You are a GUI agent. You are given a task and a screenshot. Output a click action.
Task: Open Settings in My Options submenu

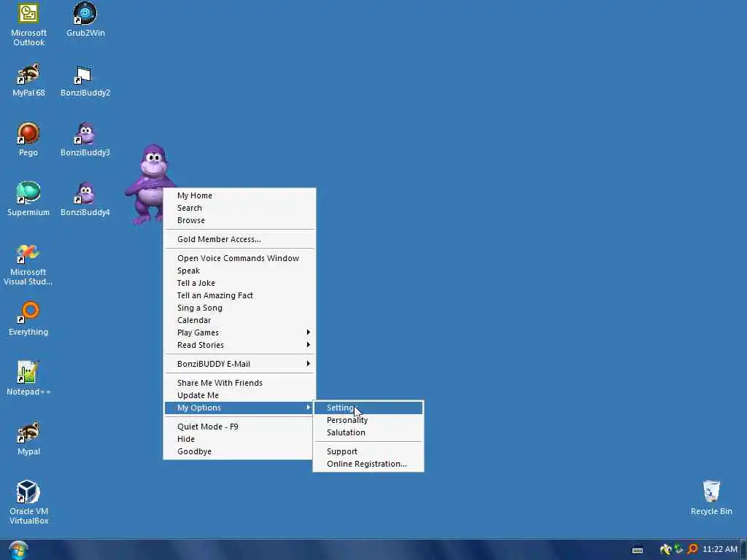368,408
